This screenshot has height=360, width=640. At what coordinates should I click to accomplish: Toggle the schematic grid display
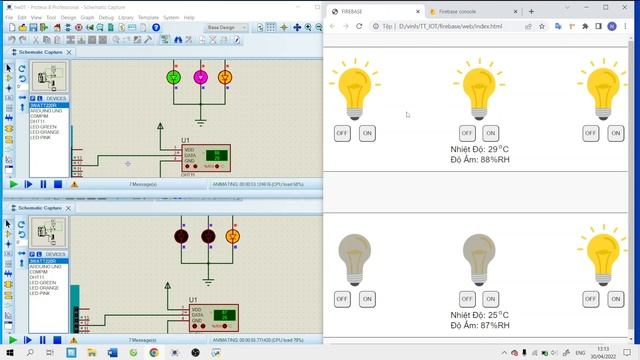point(271,27)
